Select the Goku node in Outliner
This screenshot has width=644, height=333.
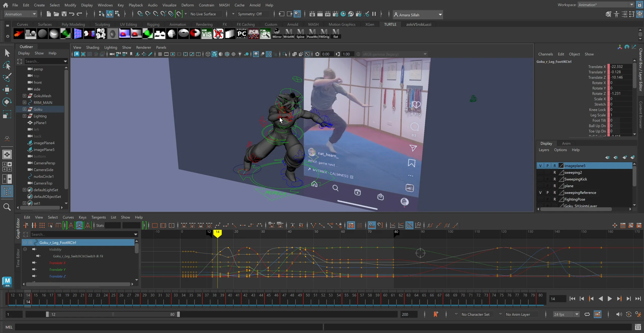pyautogui.click(x=38, y=109)
